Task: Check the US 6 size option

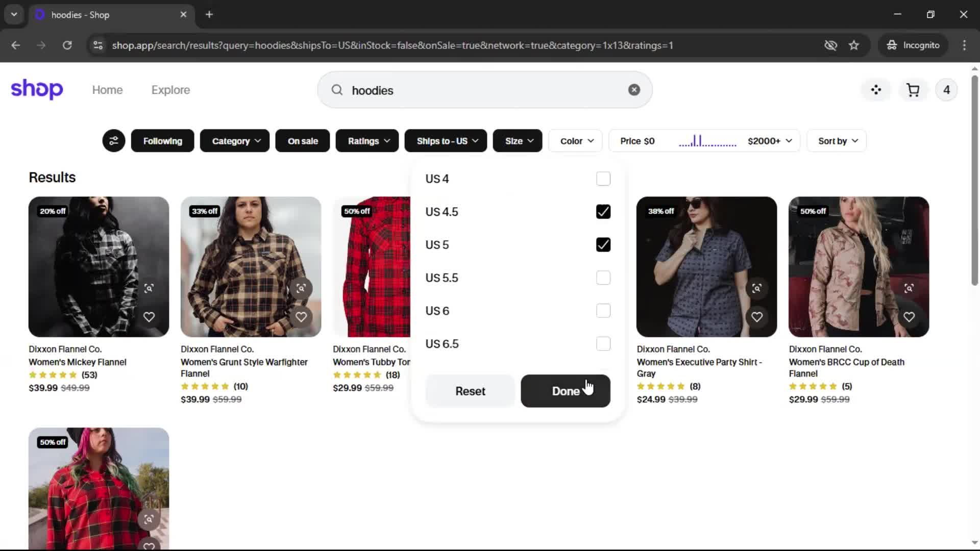Action: (603, 311)
